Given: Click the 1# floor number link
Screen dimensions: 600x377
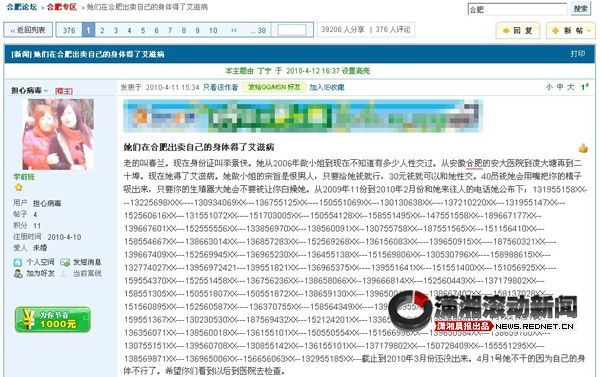Looking at the screenshot, I should (585, 87).
